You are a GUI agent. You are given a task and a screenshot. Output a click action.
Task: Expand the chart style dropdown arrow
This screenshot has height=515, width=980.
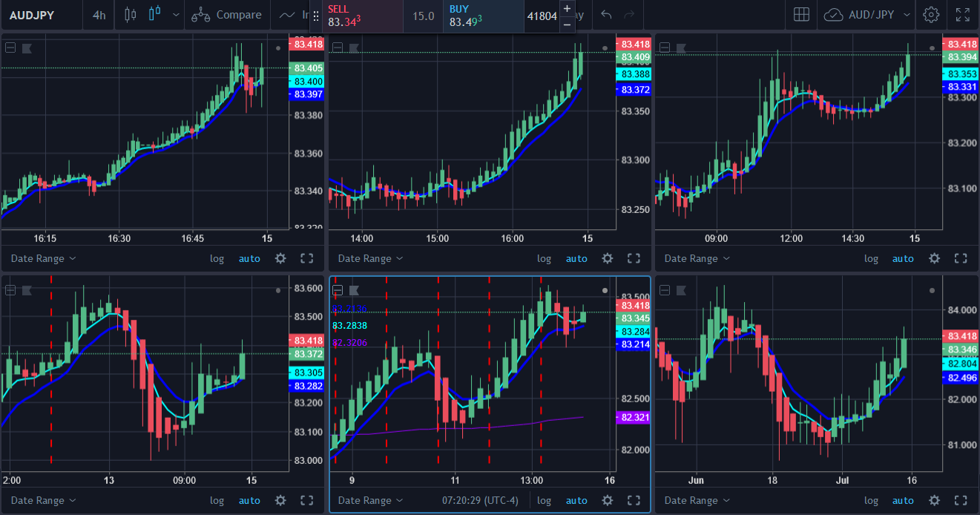coord(176,15)
